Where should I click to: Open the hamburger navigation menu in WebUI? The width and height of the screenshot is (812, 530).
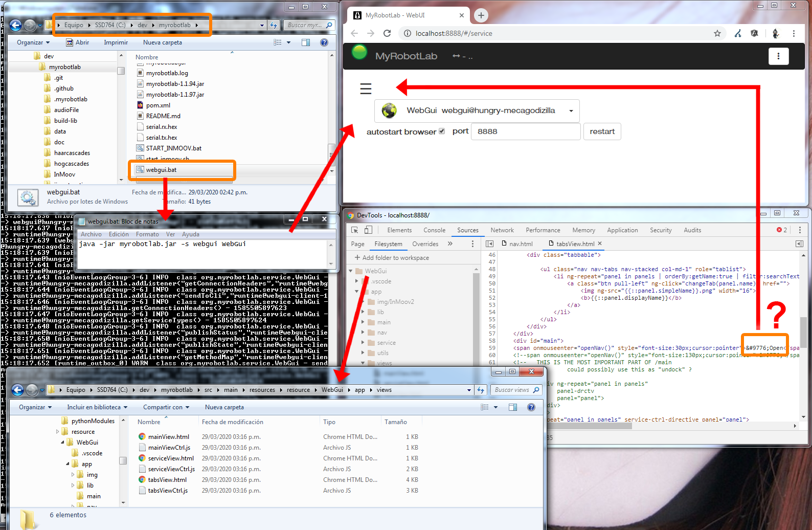pyautogui.click(x=366, y=89)
